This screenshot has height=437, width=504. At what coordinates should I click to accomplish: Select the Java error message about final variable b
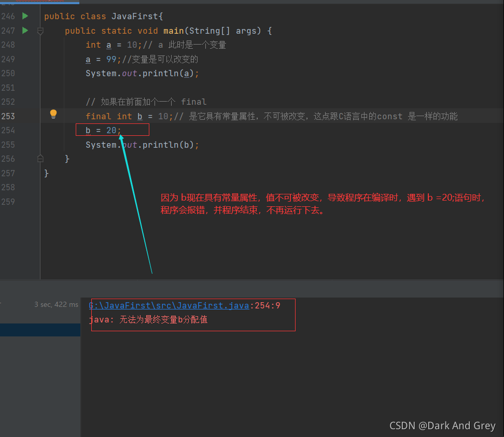tap(148, 320)
